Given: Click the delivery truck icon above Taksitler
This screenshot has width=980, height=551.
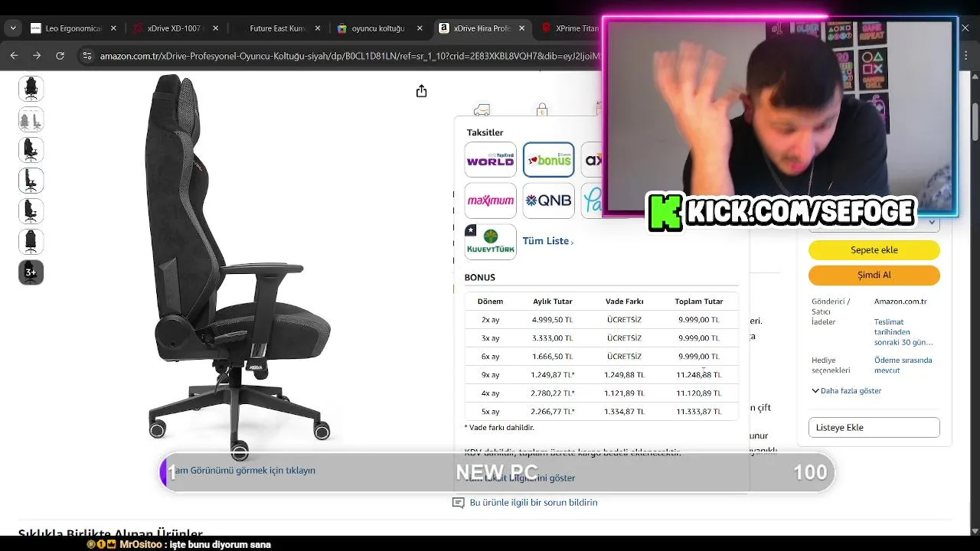Looking at the screenshot, I should 482,110.
